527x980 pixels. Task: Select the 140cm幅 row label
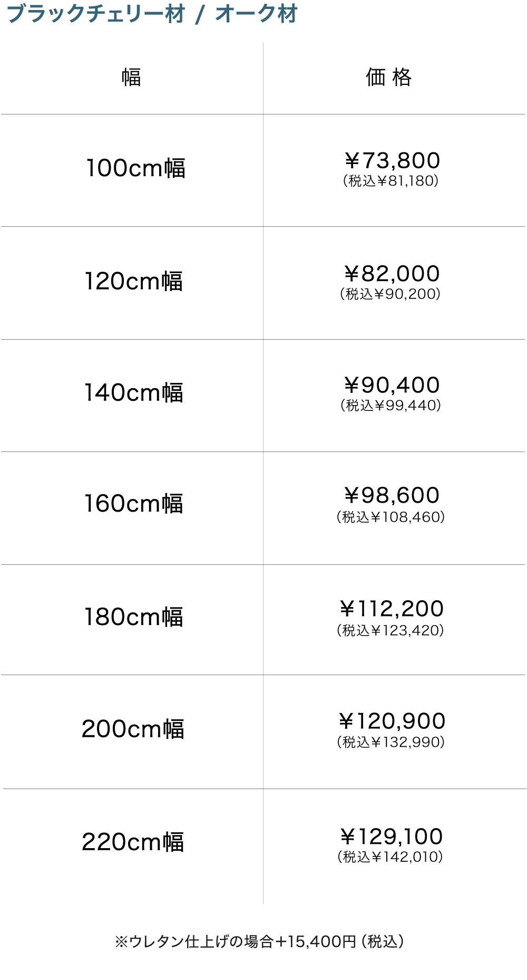pyautogui.click(x=134, y=393)
